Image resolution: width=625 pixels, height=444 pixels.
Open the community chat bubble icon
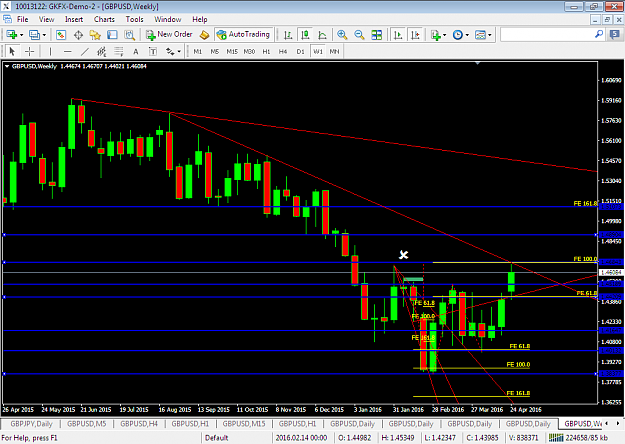pos(615,35)
